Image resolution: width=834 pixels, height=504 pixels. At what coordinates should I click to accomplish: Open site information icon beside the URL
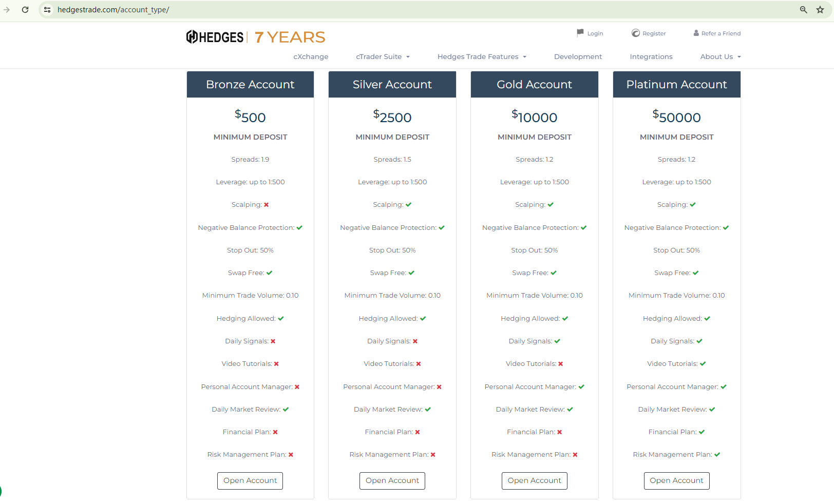pyautogui.click(x=47, y=10)
